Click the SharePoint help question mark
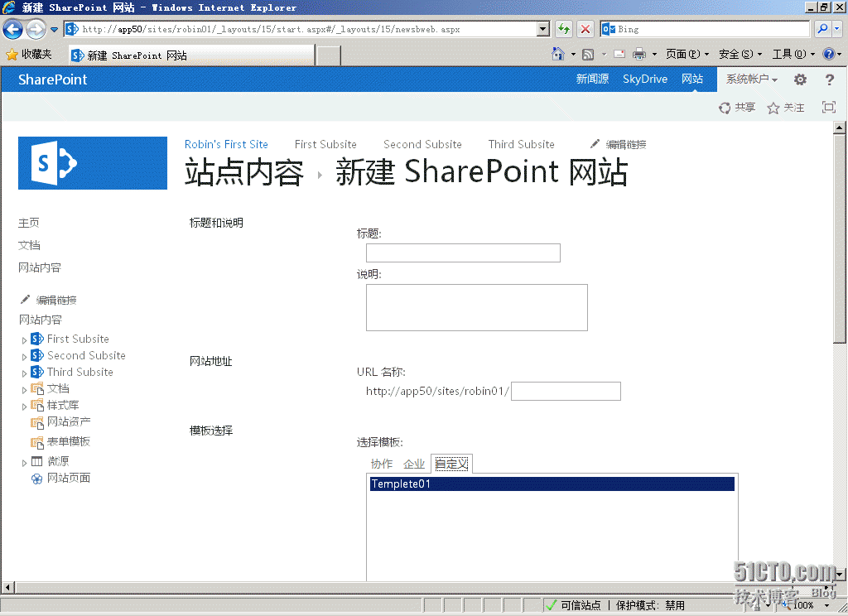 click(x=830, y=79)
